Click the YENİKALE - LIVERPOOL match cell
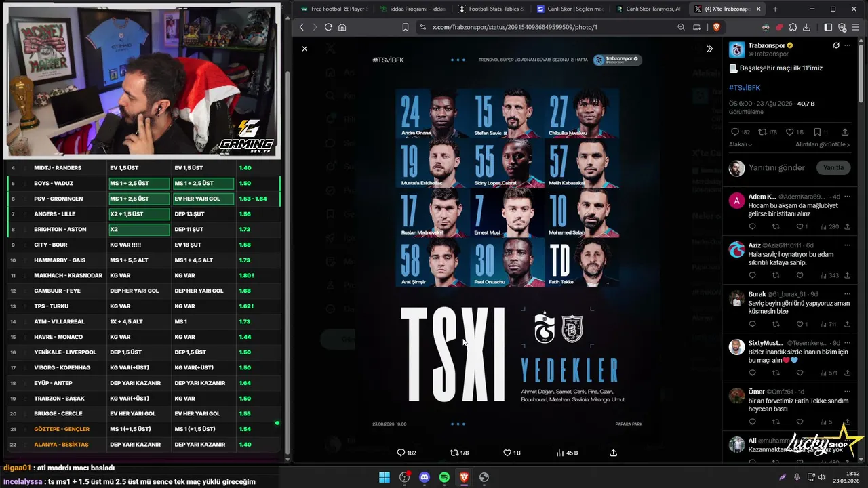 tap(65, 352)
